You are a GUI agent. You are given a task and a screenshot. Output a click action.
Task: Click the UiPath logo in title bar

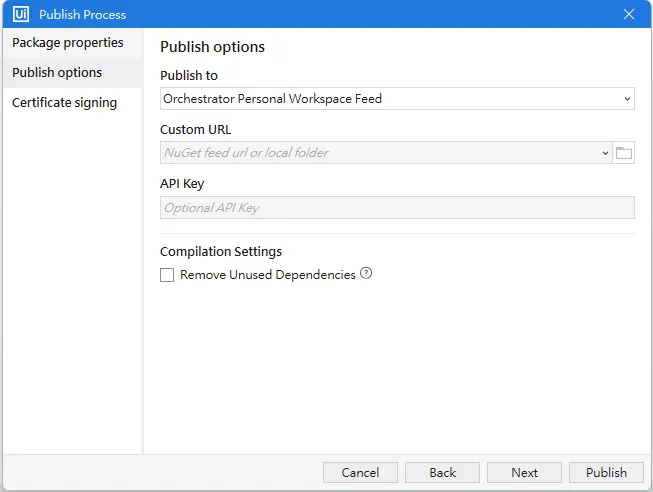coord(21,14)
